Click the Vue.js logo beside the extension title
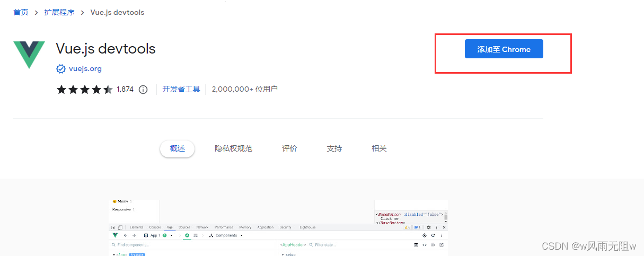 tap(29, 54)
